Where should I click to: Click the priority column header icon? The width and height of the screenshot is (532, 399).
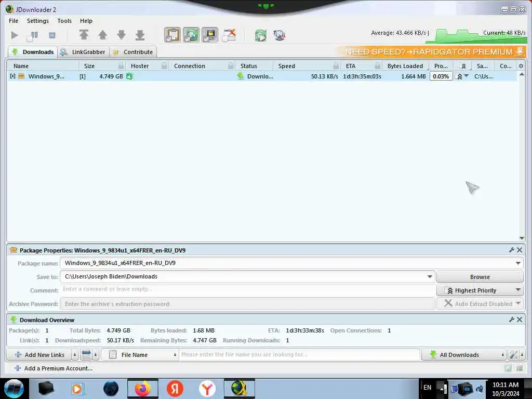click(x=463, y=66)
